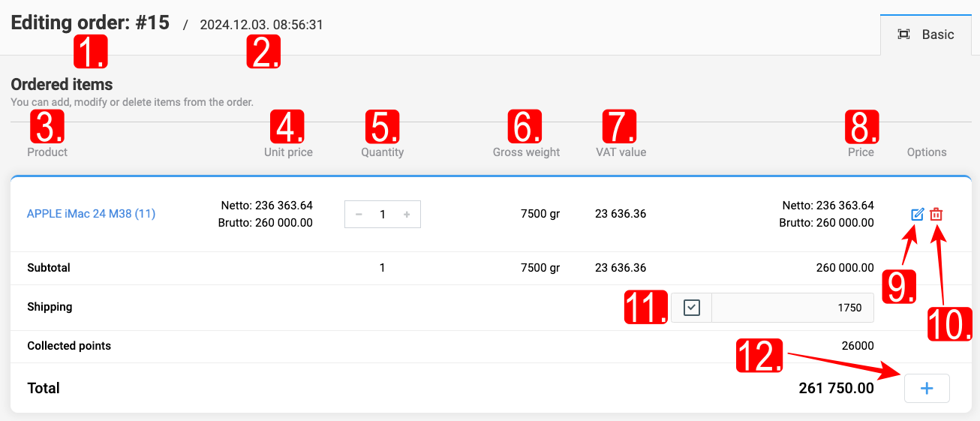Click the 'Editing order: #15' title

pos(90,23)
